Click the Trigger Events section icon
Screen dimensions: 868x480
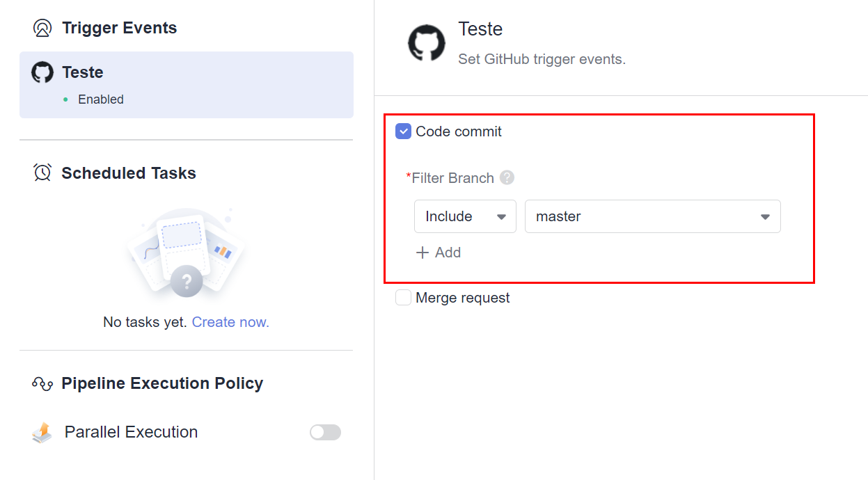(x=42, y=28)
